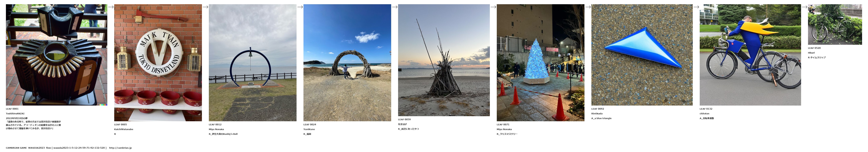Click the arrow before the blue triangle image
The height and width of the screenshot is (152, 868).
[x=588, y=7]
